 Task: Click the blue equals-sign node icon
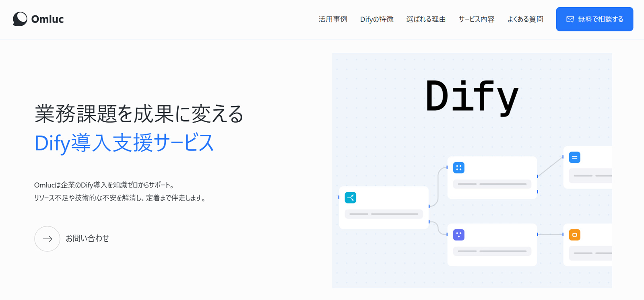(575, 158)
